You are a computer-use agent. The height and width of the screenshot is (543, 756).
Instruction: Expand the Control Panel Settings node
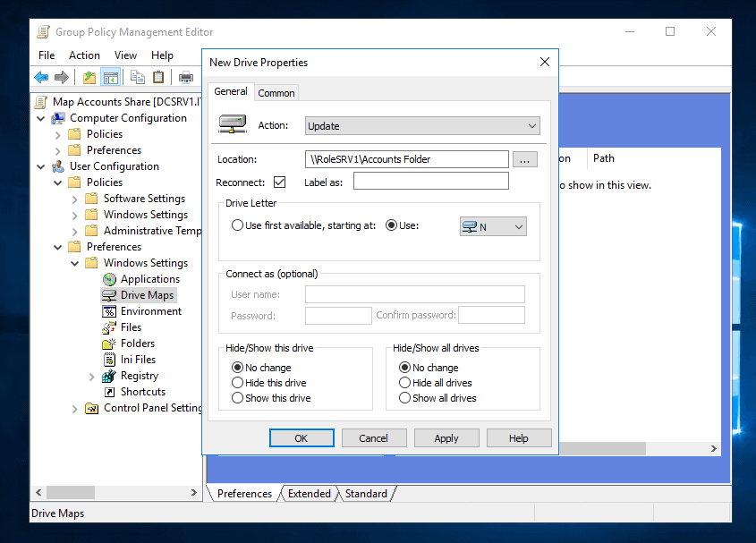pos(74,408)
